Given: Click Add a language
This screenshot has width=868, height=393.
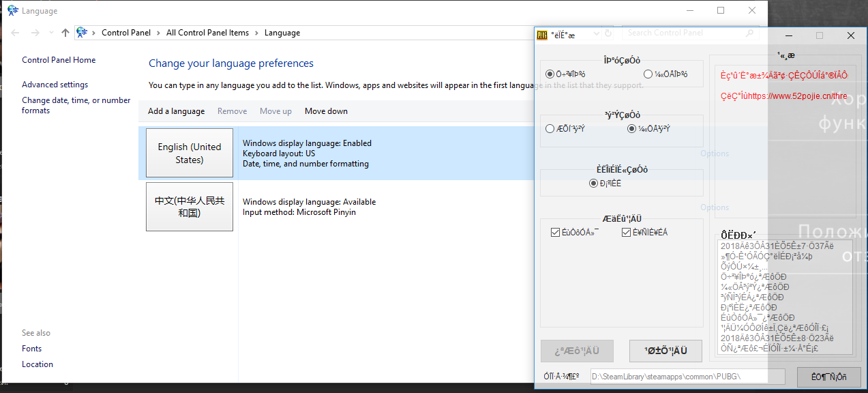Looking at the screenshot, I should tap(177, 111).
